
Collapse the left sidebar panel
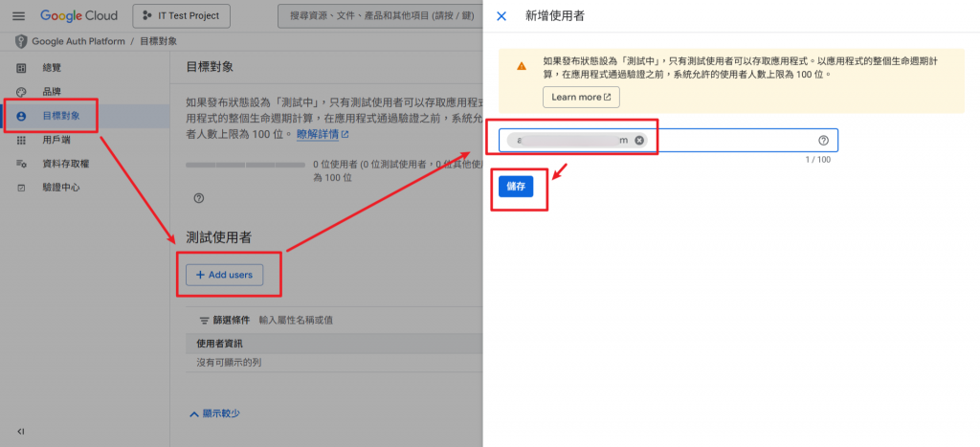[21, 432]
